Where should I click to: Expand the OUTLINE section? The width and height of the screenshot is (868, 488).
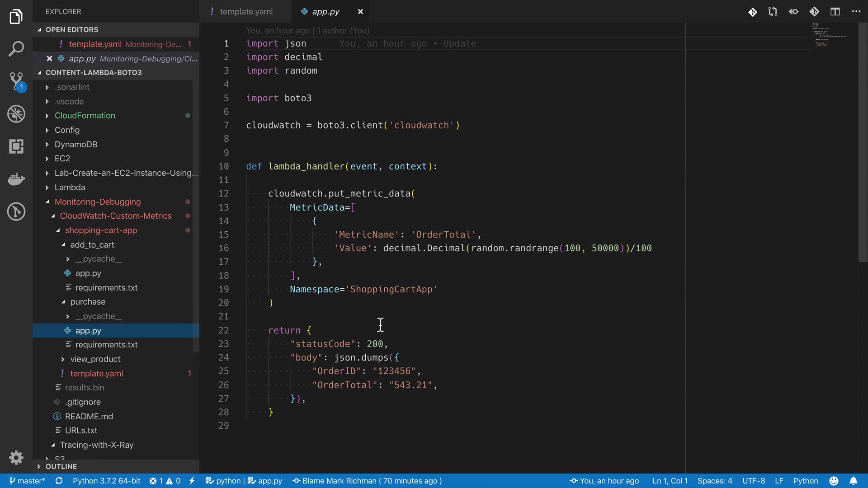pos(61,466)
